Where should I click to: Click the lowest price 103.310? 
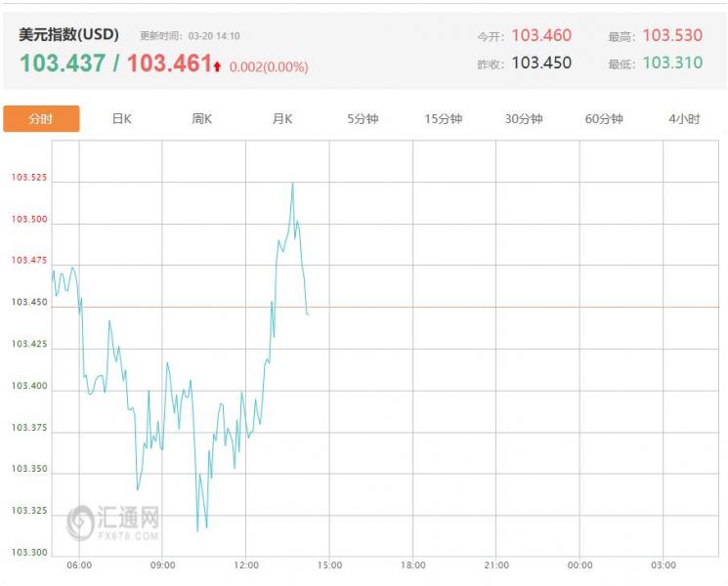pos(672,63)
